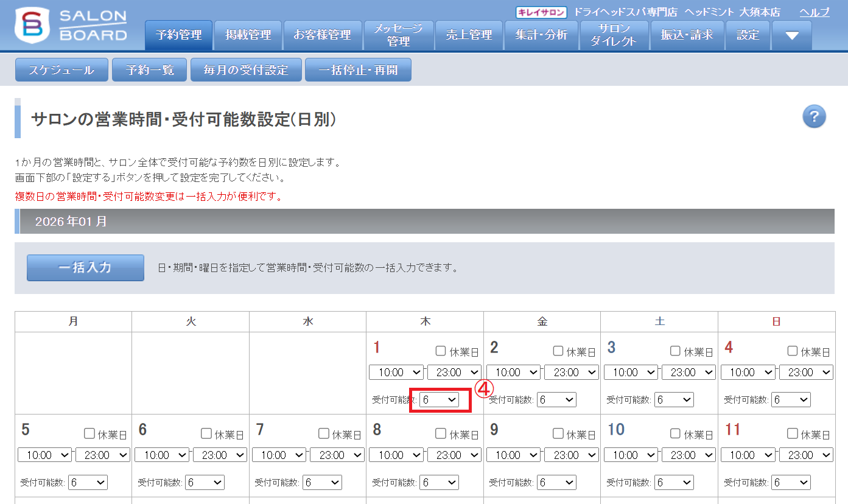
Task: Toggle 休業日 checkbox for January 10
Action: 675,433
